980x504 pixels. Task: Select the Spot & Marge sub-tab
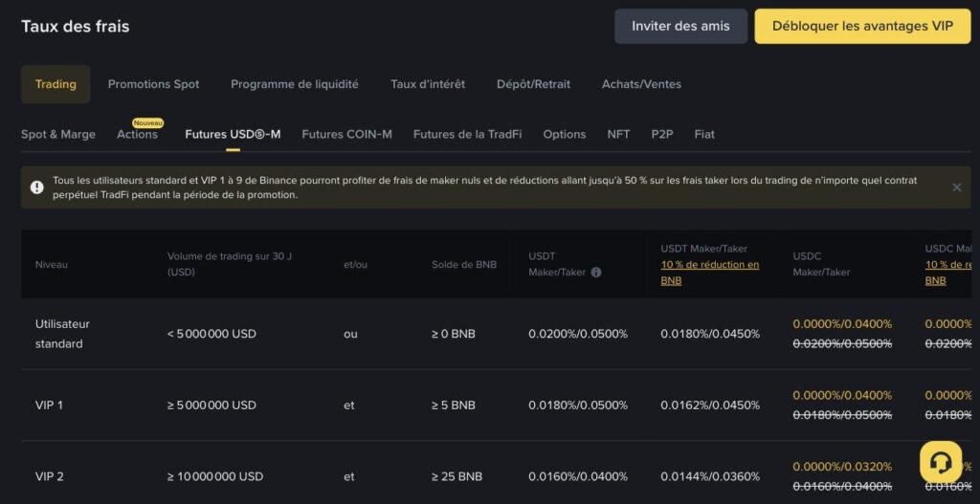click(x=58, y=134)
